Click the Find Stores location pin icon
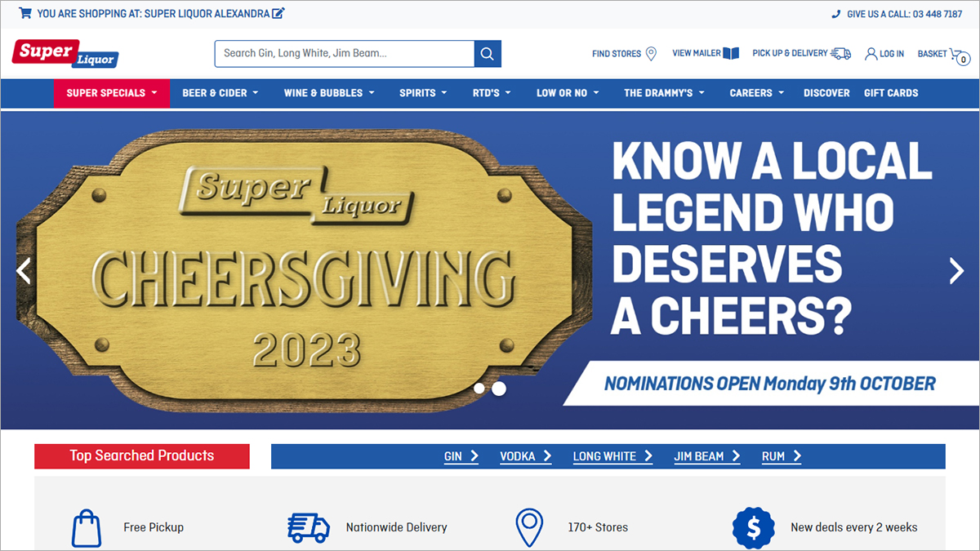The image size is (980, 551). (x=651, y=54)
